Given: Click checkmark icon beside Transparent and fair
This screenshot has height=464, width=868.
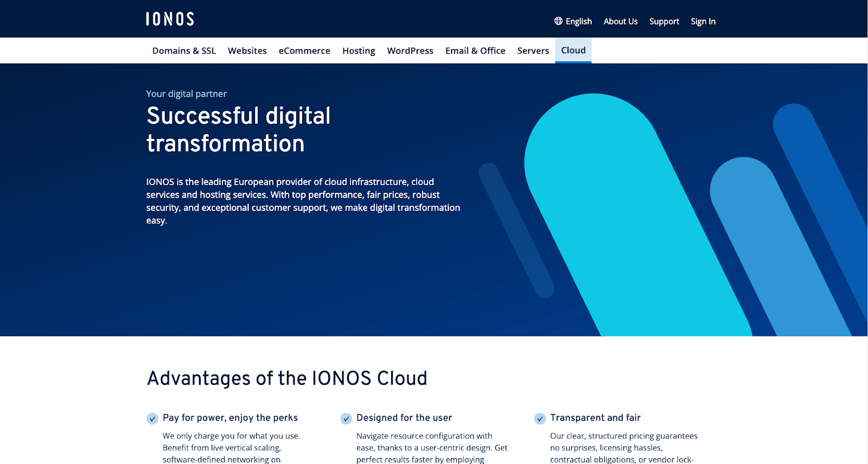Looking at the screenshot, I should tap(540, 418).
